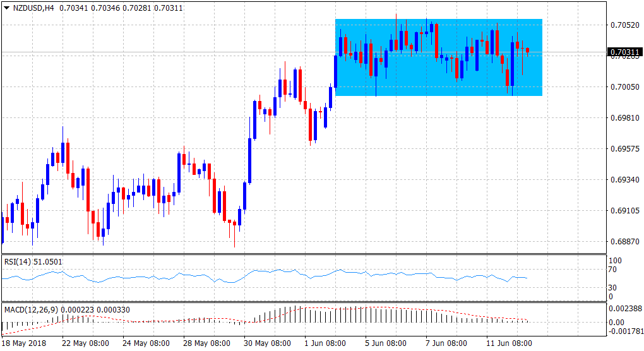Select the 7 Jun 08:00 time label
The width and height of the screenshot is (644, 351).
coord(447,343)
